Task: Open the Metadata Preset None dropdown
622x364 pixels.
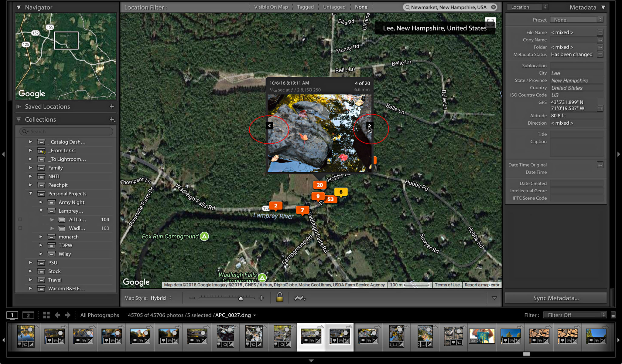Action: 576,19
